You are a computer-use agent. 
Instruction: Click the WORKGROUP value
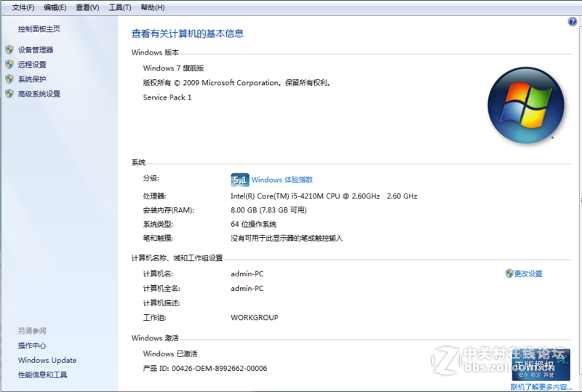(254, 318)
